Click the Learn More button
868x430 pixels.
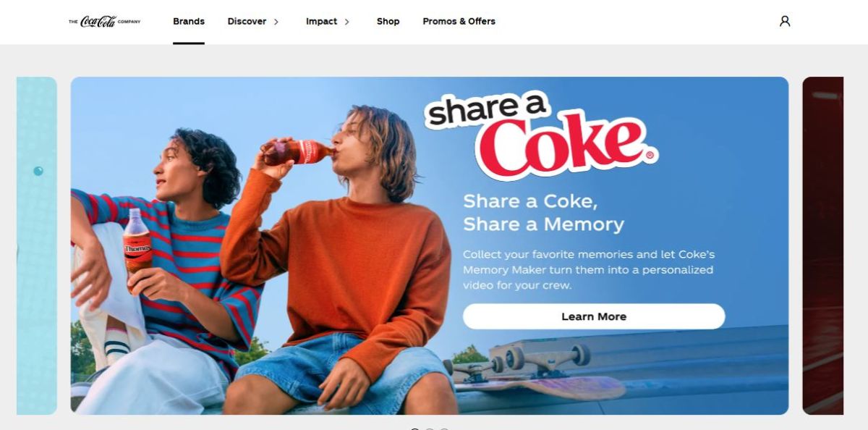pos(594,316)
